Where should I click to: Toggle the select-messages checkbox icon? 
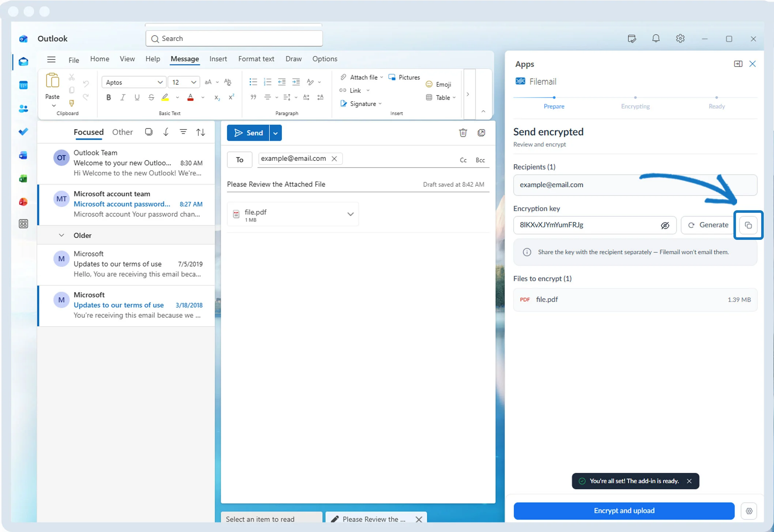(x=148, y=132)
